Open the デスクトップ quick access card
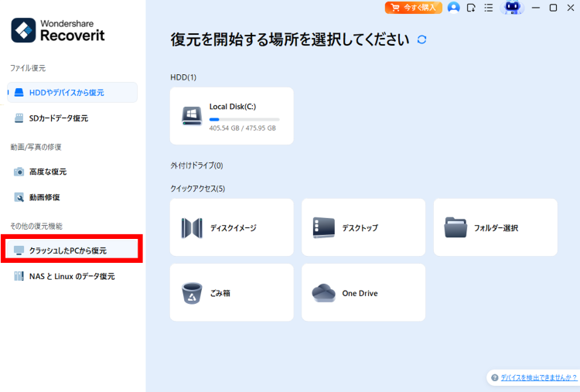 (x=363, y=227)
